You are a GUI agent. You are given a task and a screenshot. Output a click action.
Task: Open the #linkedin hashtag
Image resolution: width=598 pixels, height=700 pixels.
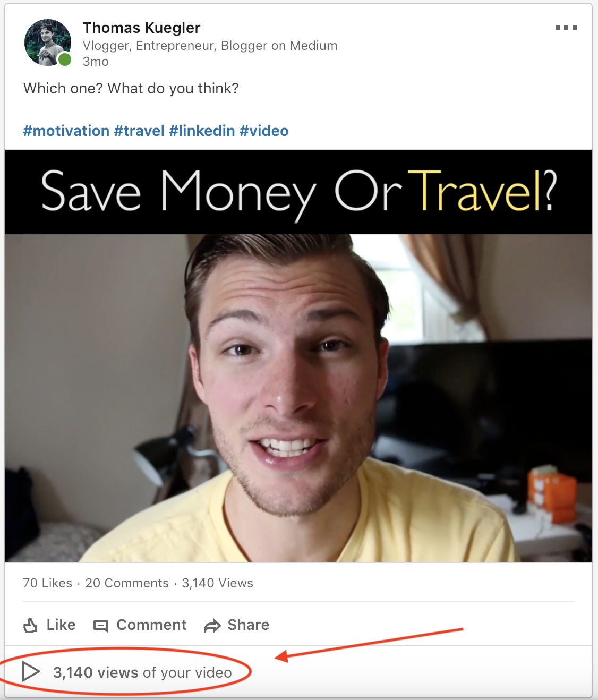pyautogui.click(x=202, y=131)
